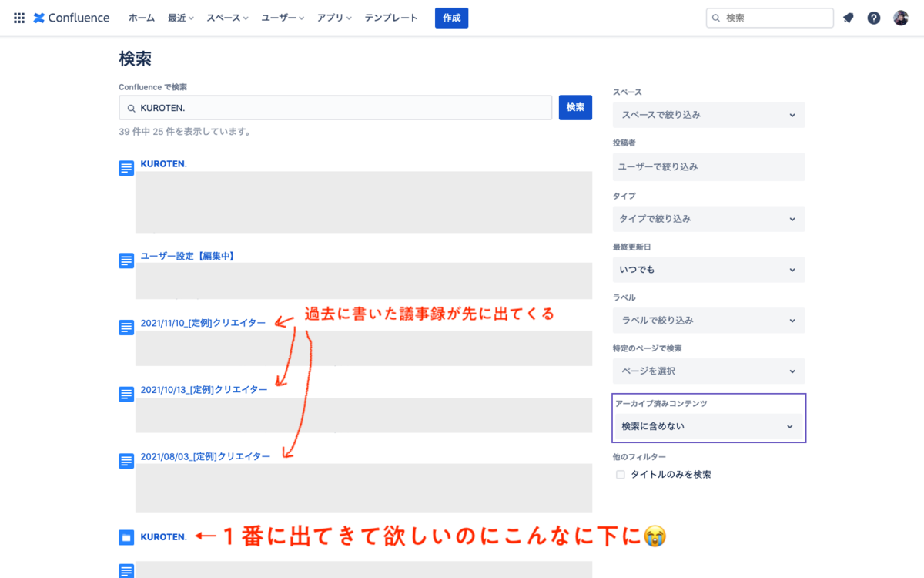Image resolution: width=924 pixels, height=578 pixels.
Task: Click the blue 作成 button
Action: pos(451,18)
